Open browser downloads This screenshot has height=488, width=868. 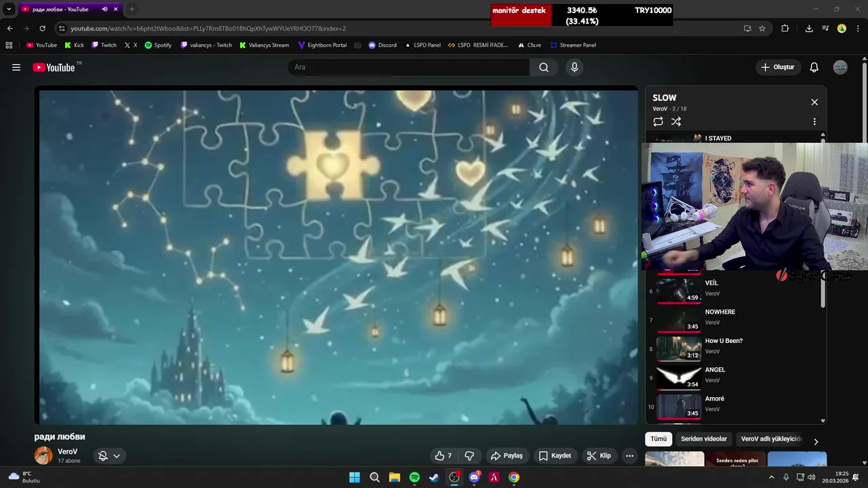[x=809, y=28]
